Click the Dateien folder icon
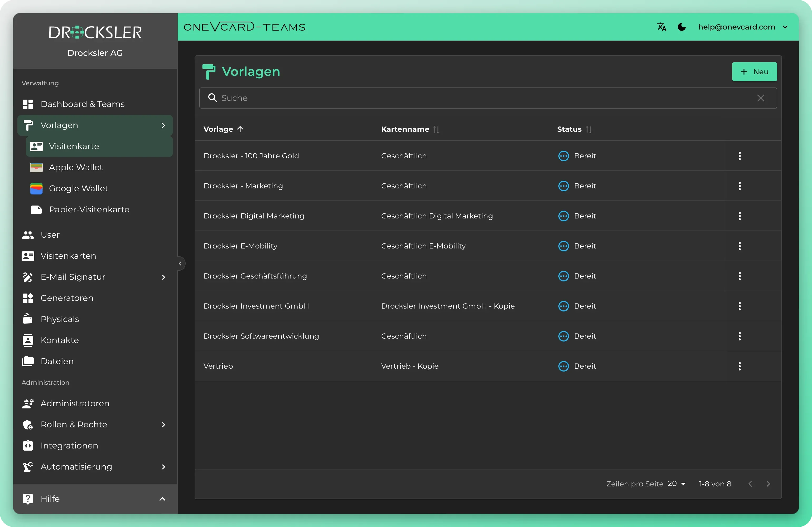This screenshot has width=812, height=527. pos(28,361)
